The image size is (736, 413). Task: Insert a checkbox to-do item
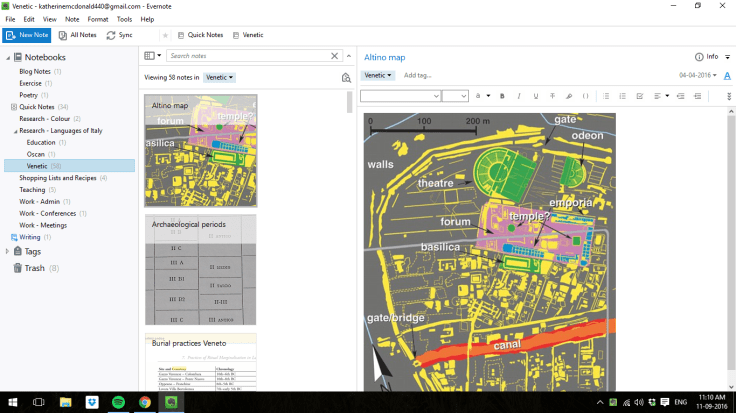pyautogui.click(x=639, y=96)
